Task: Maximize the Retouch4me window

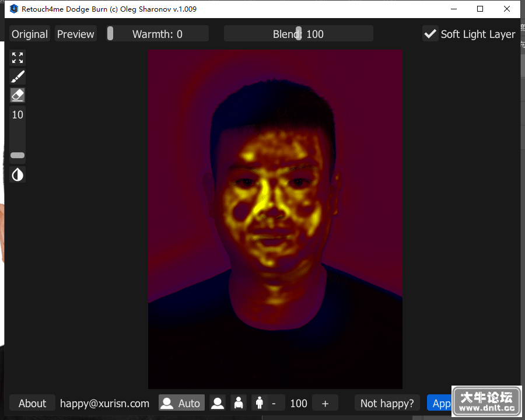Action: [x=480, y=9]
